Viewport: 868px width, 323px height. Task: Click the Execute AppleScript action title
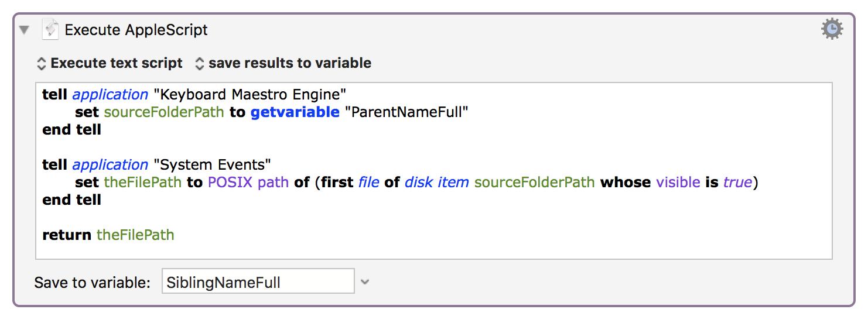point(136,30)
